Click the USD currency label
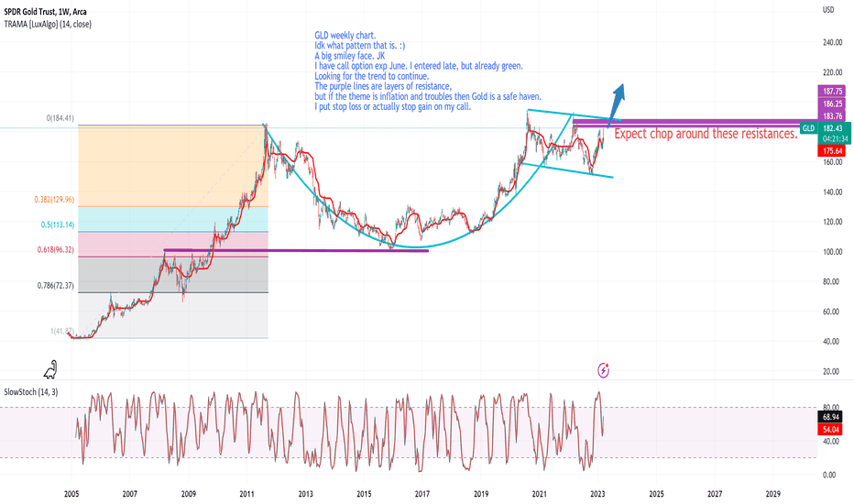 click(x=827, y=10)
